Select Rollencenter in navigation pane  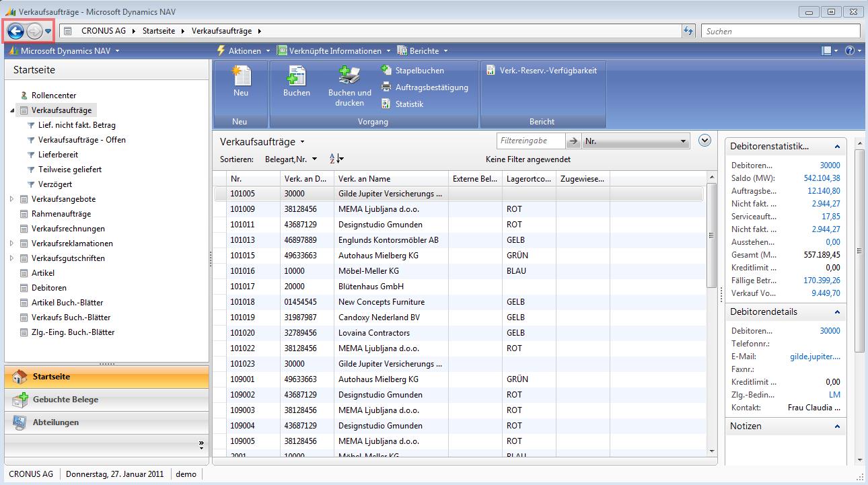(x=54, y=96)
